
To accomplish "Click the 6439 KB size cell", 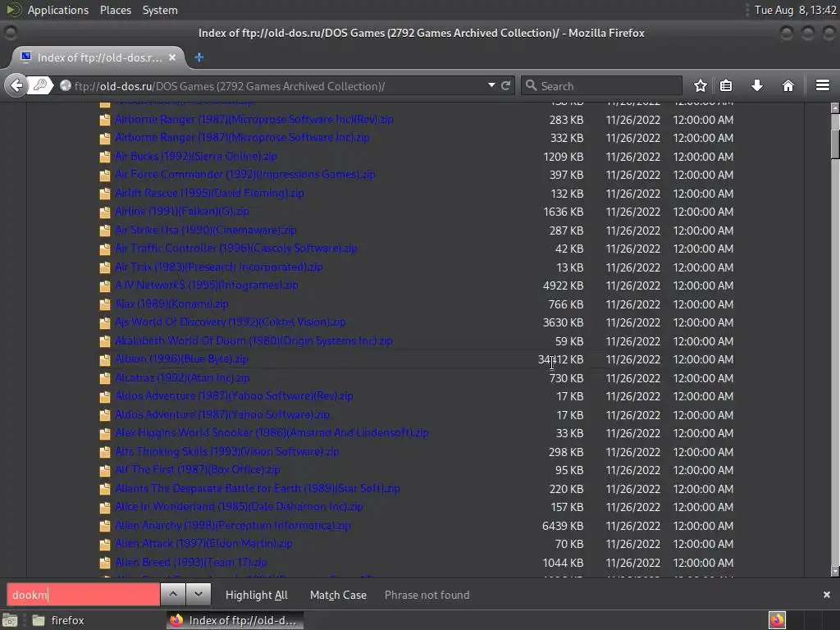I will (563, 526).
